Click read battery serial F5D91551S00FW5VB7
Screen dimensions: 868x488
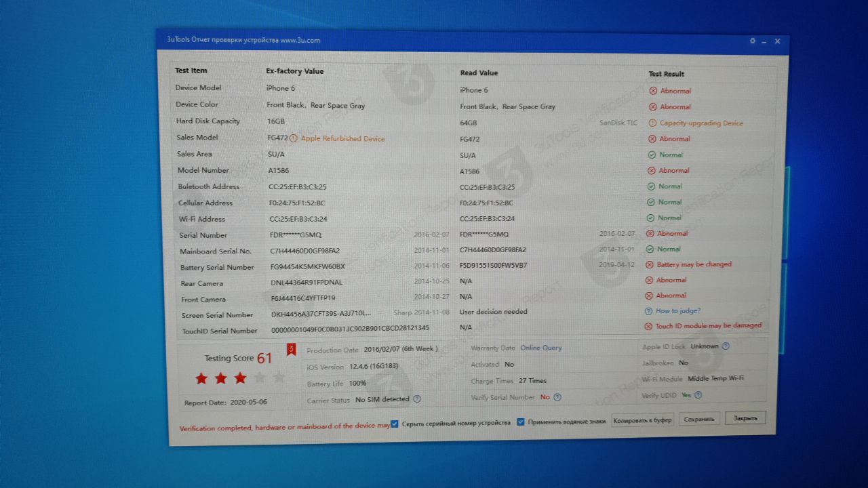point(493,266)
